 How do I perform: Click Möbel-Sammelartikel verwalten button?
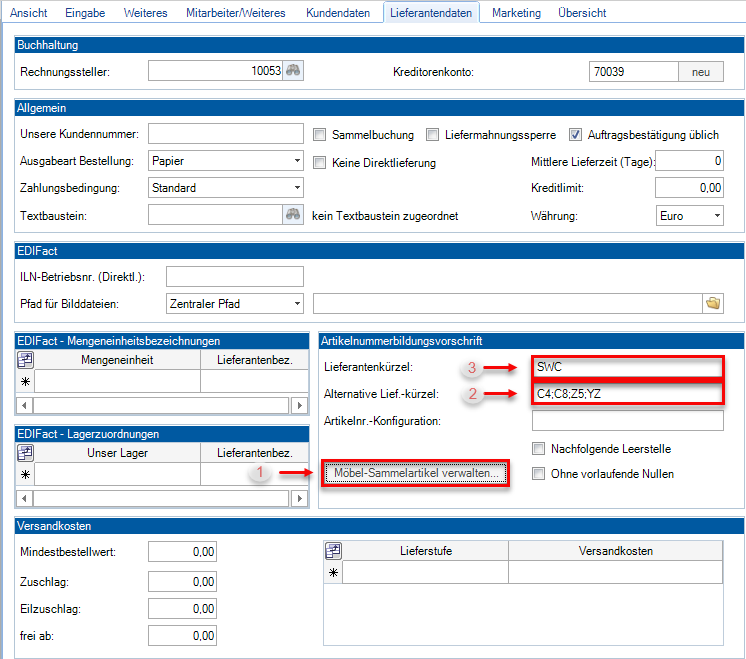[416, 474]
